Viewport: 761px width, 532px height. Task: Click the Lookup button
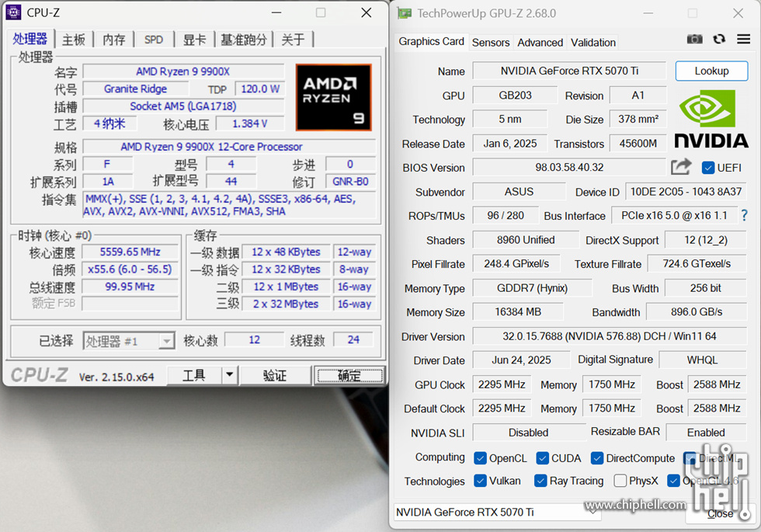(711, 71)
